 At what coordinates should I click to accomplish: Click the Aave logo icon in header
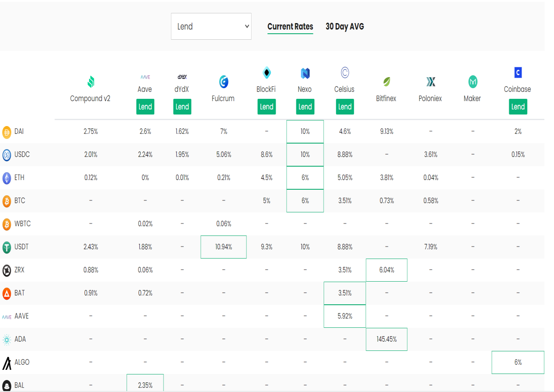point(145,77)
